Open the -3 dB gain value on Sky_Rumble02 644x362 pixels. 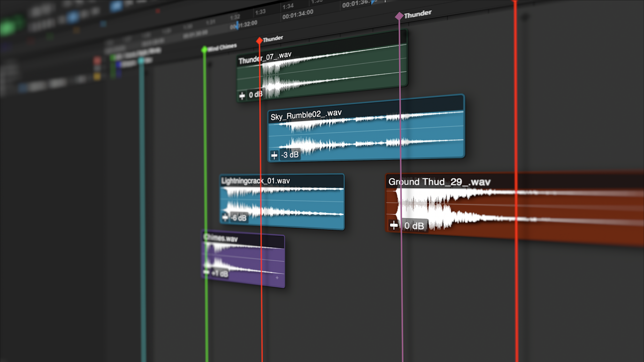pyautogui.click(x=290, y=154)
